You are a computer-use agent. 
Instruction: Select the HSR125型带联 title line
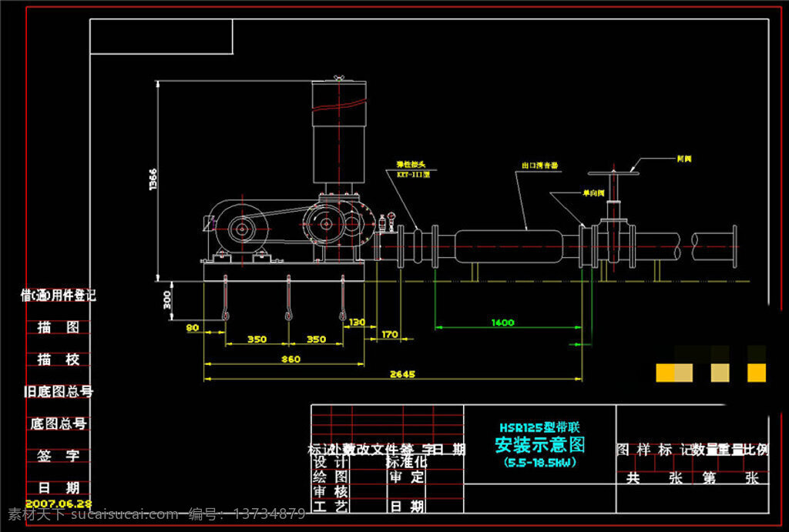(x=539, y=427)
